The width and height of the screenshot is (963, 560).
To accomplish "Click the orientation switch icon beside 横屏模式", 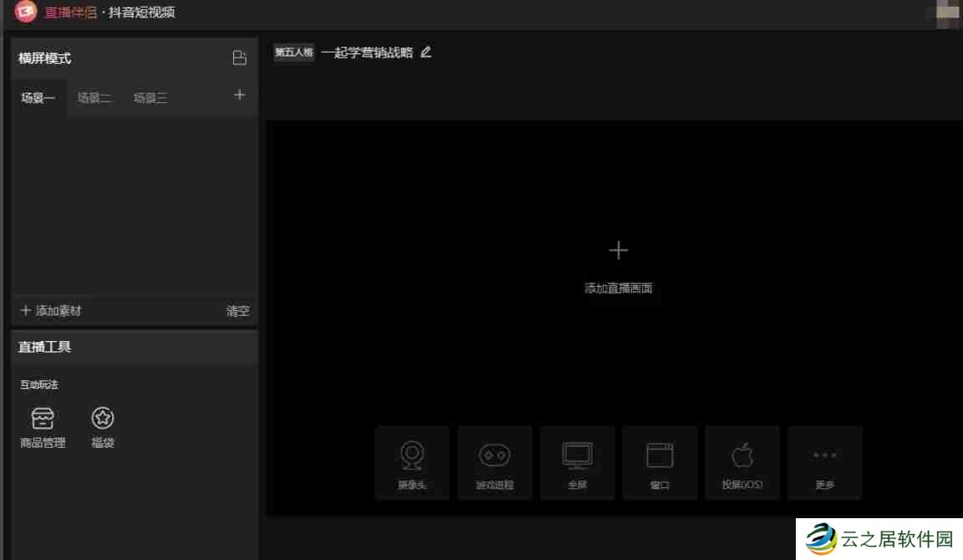I will coord(240,58).
